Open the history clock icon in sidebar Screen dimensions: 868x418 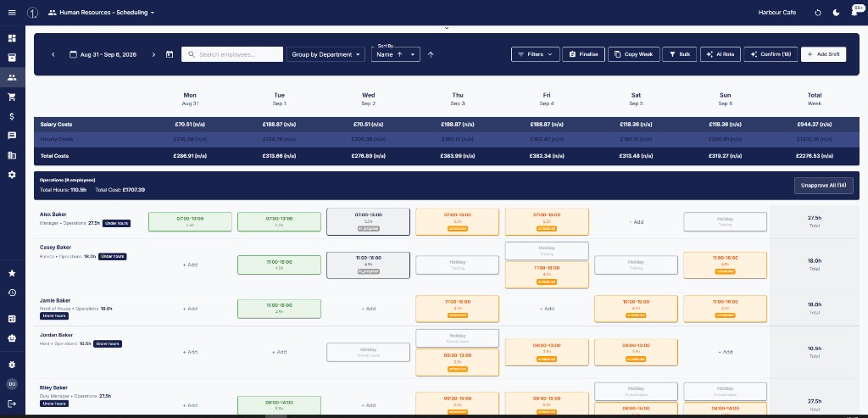pos(12,293)
